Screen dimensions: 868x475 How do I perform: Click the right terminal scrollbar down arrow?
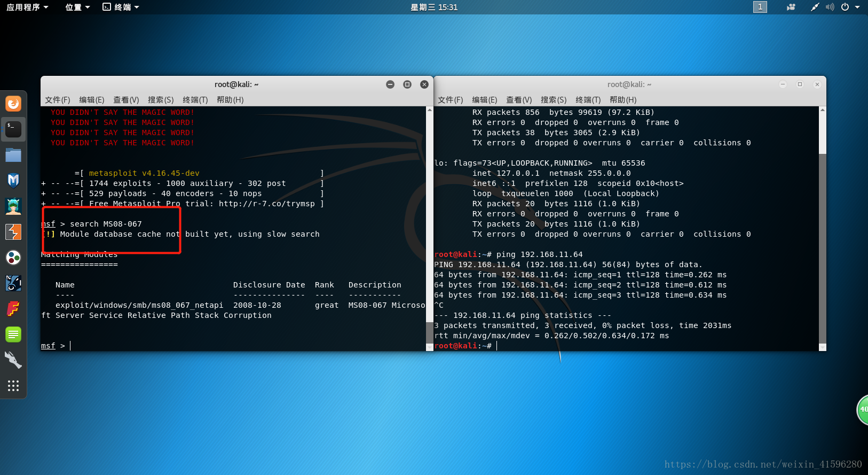click(x=823, y=347)
